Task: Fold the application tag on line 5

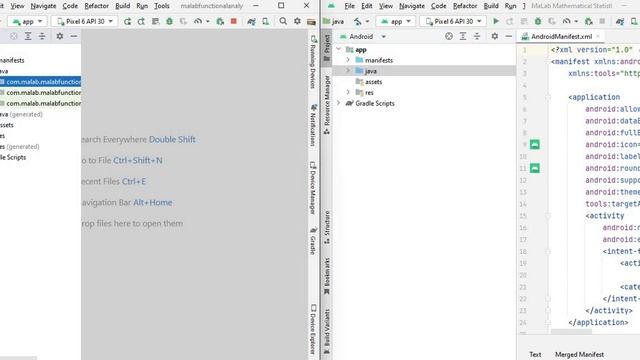Action: (548, 97)
